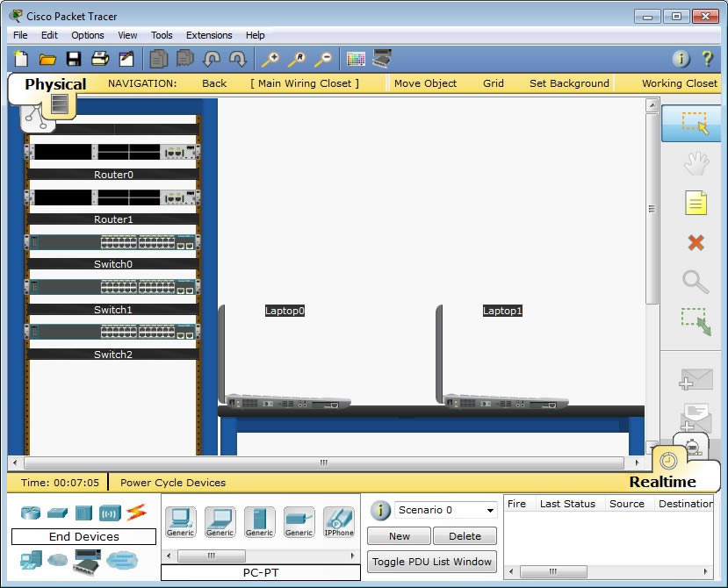Click Set Background in navigation bar
728x588 pixels.
pos(569,83)
